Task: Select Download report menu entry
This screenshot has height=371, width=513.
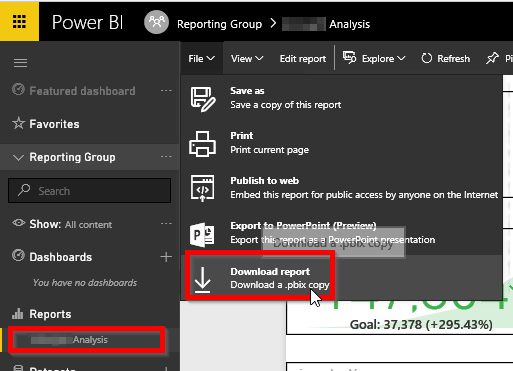Action: 342,278
